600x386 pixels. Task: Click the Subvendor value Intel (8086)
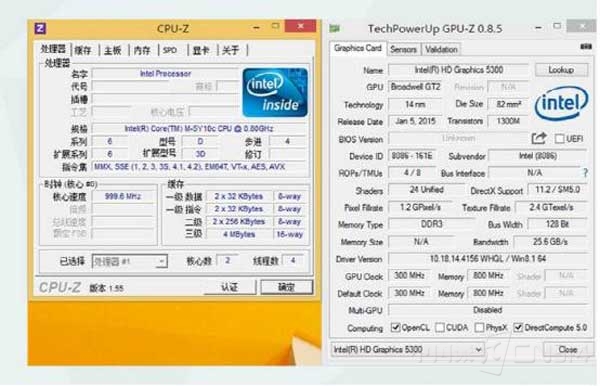538,156
